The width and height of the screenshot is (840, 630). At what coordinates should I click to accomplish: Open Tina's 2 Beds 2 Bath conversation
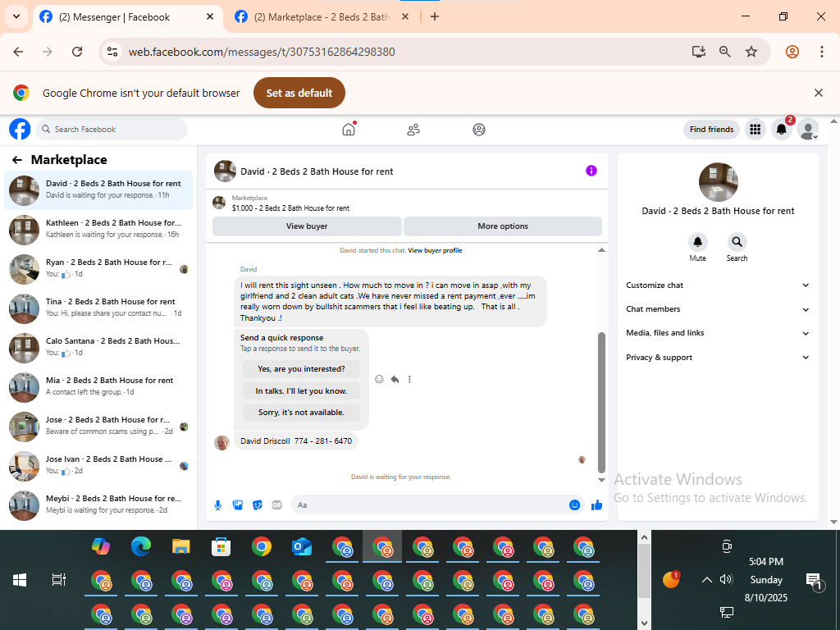coord(98,308)
